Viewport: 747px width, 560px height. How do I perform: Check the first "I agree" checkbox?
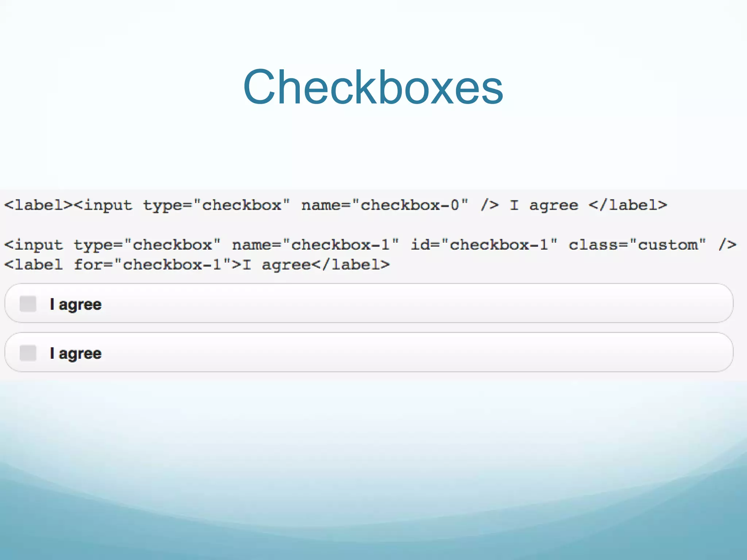(x=28, y=304)
